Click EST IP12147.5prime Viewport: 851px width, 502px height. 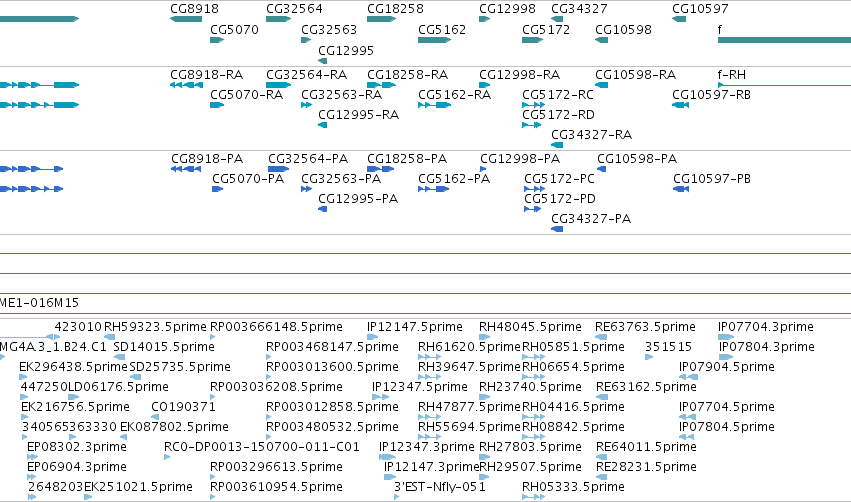(415, 327)
